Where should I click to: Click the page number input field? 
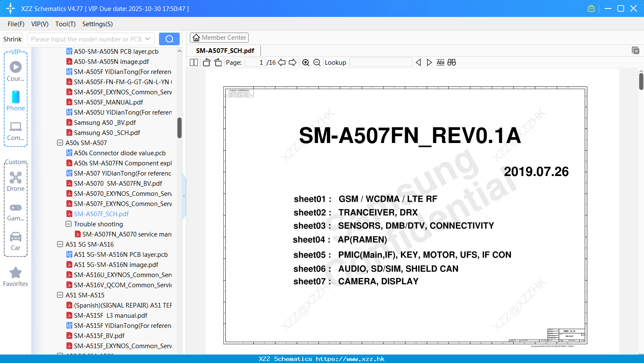255,63
